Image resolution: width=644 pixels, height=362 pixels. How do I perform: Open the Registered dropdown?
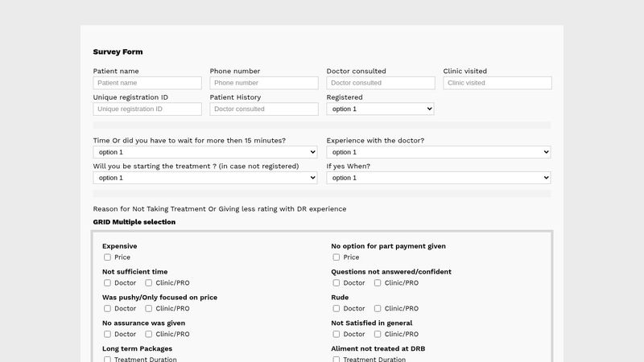click(380, 109)
